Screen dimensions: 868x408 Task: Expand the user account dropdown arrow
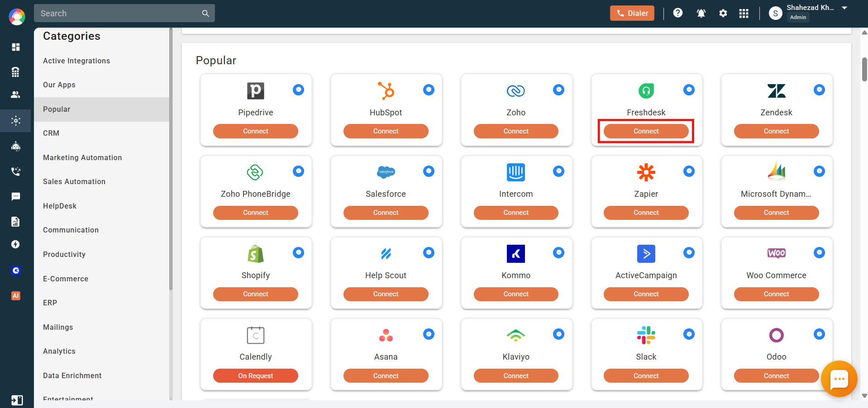tap(844, 8)
